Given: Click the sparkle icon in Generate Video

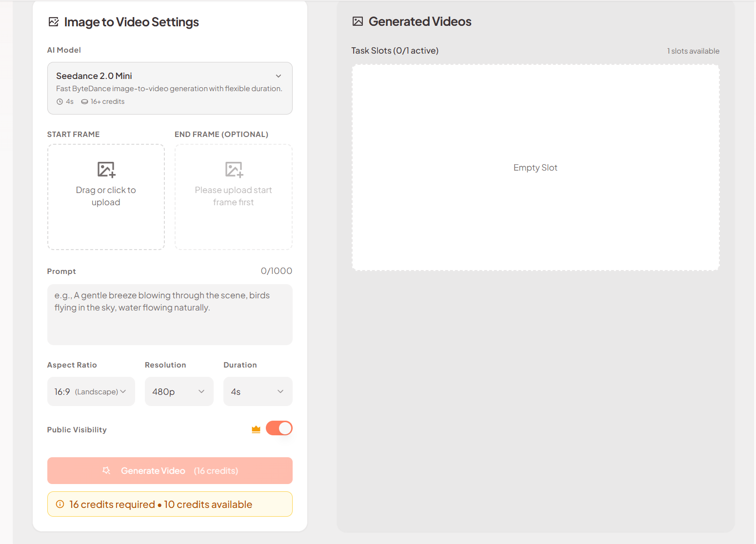Looking at the screenshot, I should 106,470.
